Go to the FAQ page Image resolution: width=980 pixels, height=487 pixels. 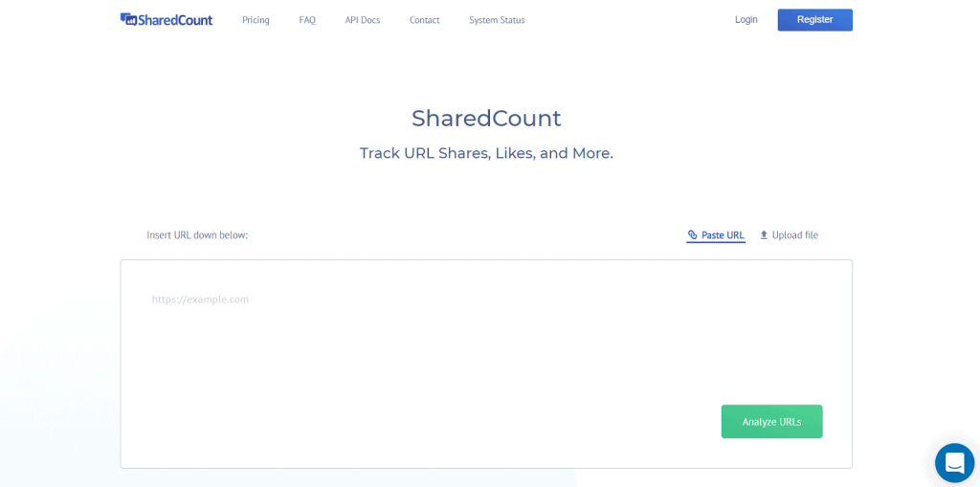307,20
